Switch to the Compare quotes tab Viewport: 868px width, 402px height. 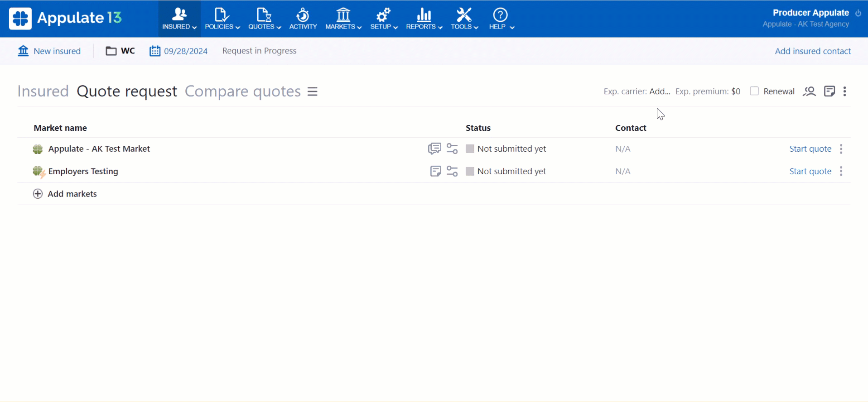pos(242,91)
